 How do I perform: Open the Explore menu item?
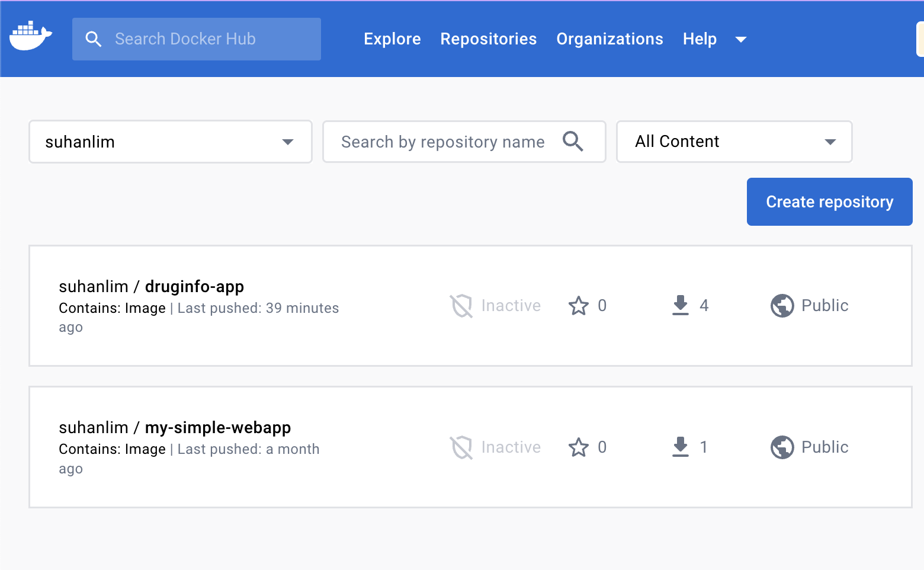coord(392,39)
